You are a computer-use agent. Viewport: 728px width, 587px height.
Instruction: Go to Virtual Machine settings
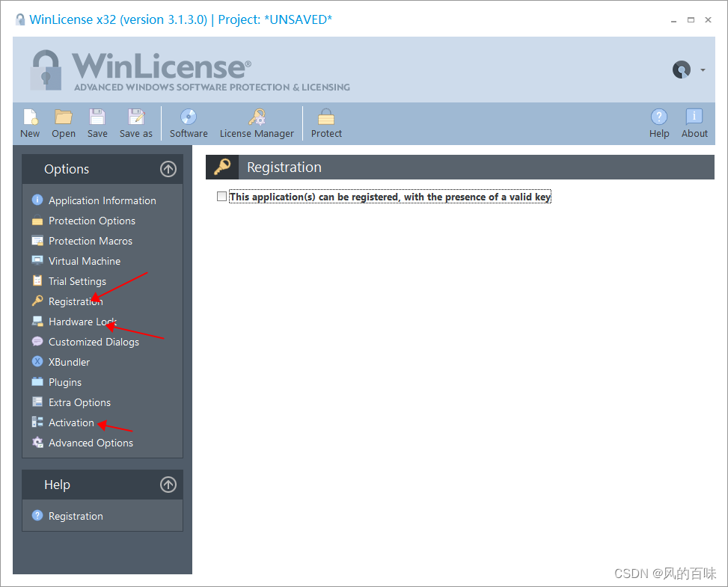[x=85, y=261]
